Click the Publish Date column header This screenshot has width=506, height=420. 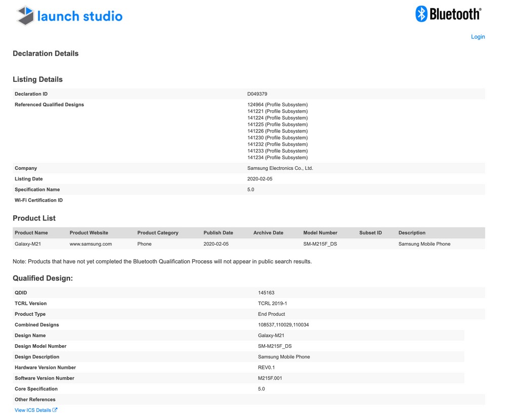218,232
